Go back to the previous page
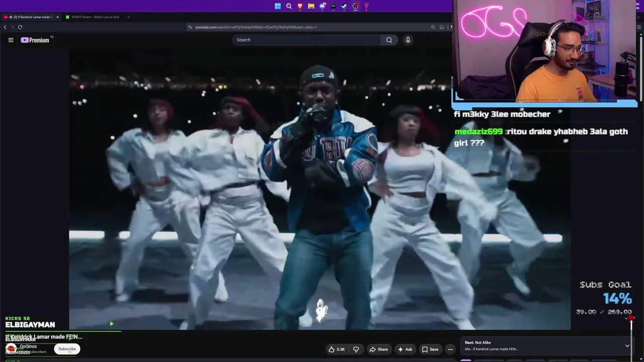Image resolution: width=644 pixels, height=362 pixels. click(x=5, y=27)
